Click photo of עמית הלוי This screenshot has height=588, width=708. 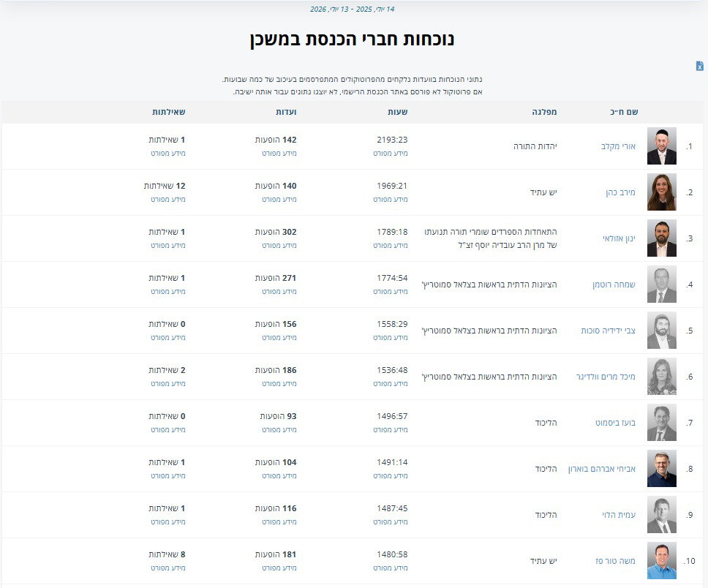click(661, 514)
